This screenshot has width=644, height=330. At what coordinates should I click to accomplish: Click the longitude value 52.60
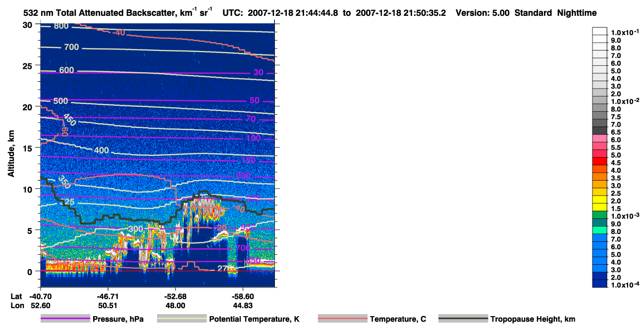pos(40,306)
